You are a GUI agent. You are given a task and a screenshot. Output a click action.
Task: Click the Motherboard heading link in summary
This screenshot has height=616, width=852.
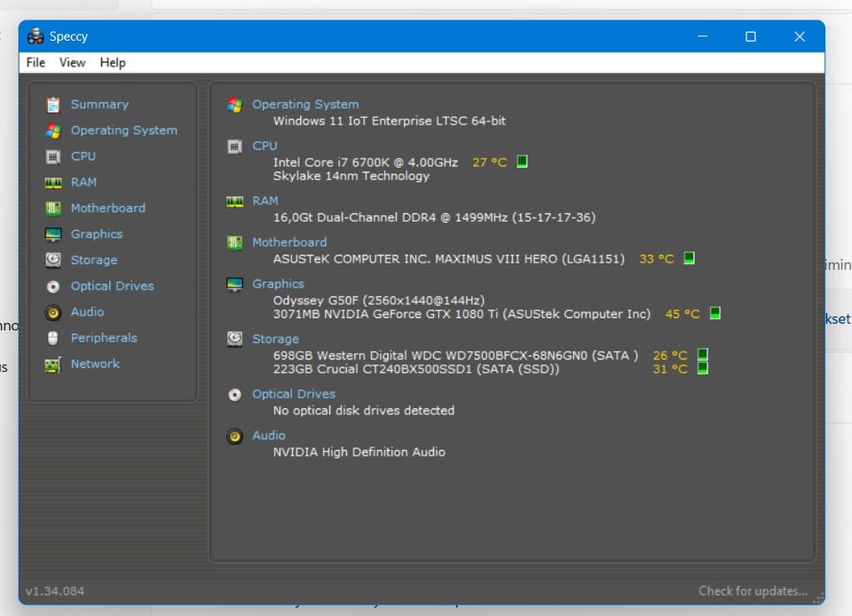click(x=289, y=242)
